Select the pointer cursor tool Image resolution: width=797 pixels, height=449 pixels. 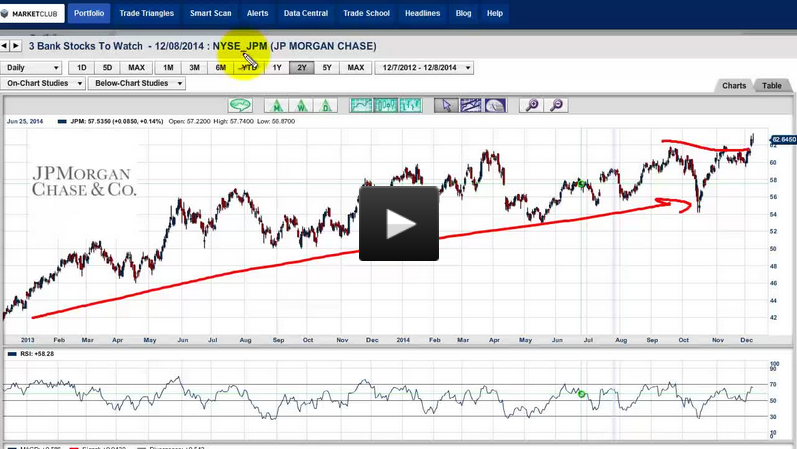coord(446,105)
